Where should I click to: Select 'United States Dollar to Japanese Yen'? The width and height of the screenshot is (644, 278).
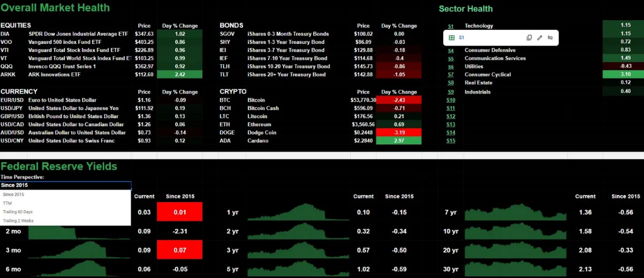coord(74,108)
